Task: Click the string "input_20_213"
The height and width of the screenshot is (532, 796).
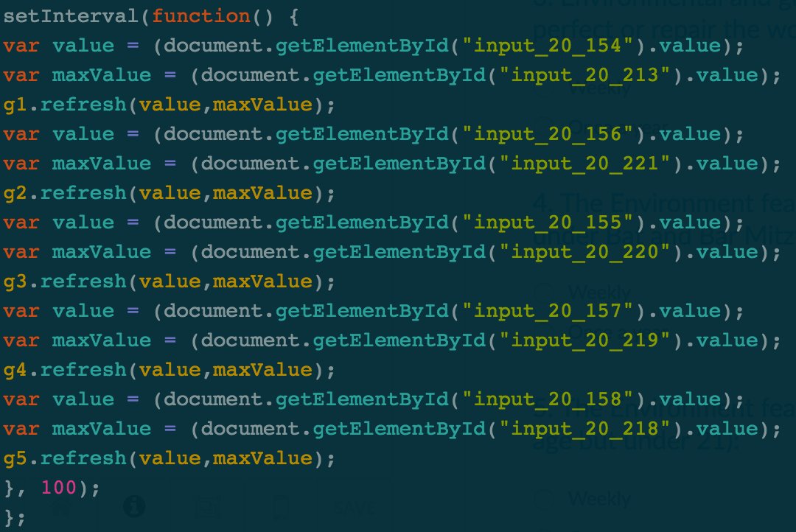Action: click(x=584, y=75)
